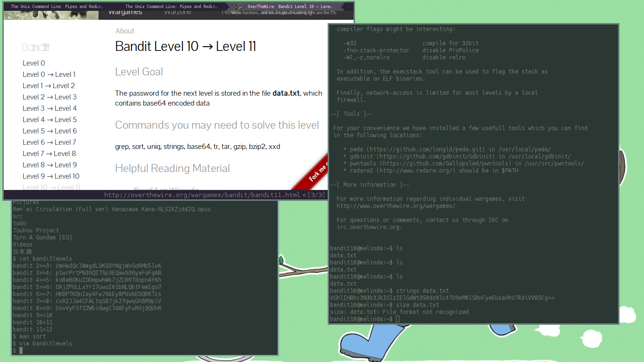
Task: Click the OverTheWire favicon in the active tab
Action: click(239, 7)
